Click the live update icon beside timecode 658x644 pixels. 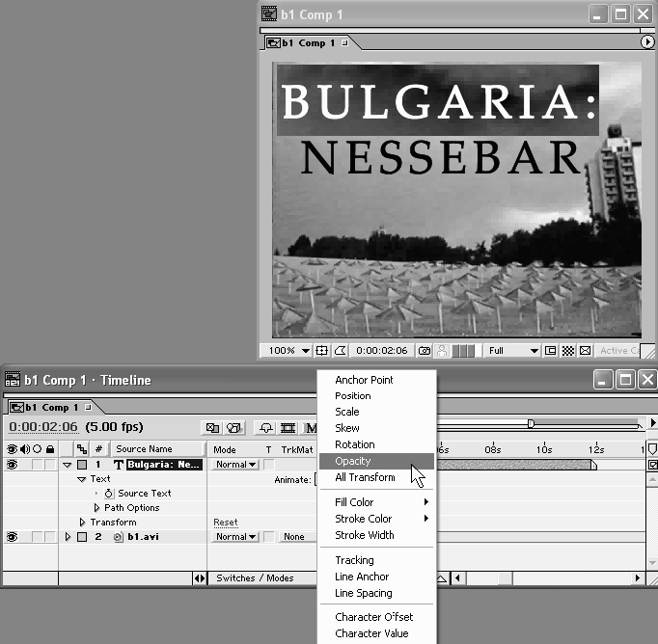211,427
